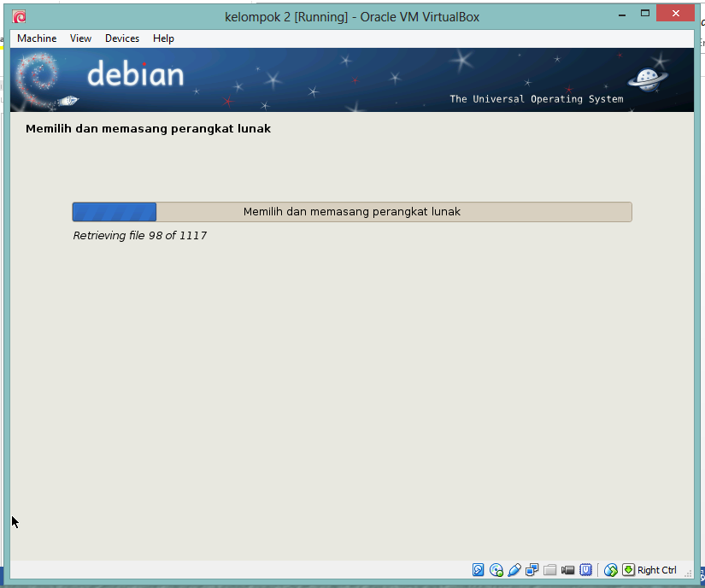The width and height of the screenshot is (705, 588).
Task: Click the video capture status icon
Action: [567, 570]
